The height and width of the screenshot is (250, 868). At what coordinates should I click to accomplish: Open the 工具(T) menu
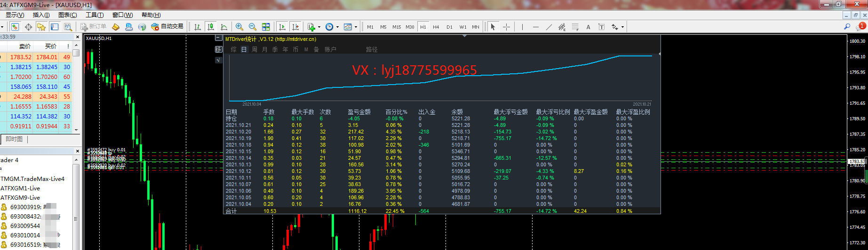point(95,15)
